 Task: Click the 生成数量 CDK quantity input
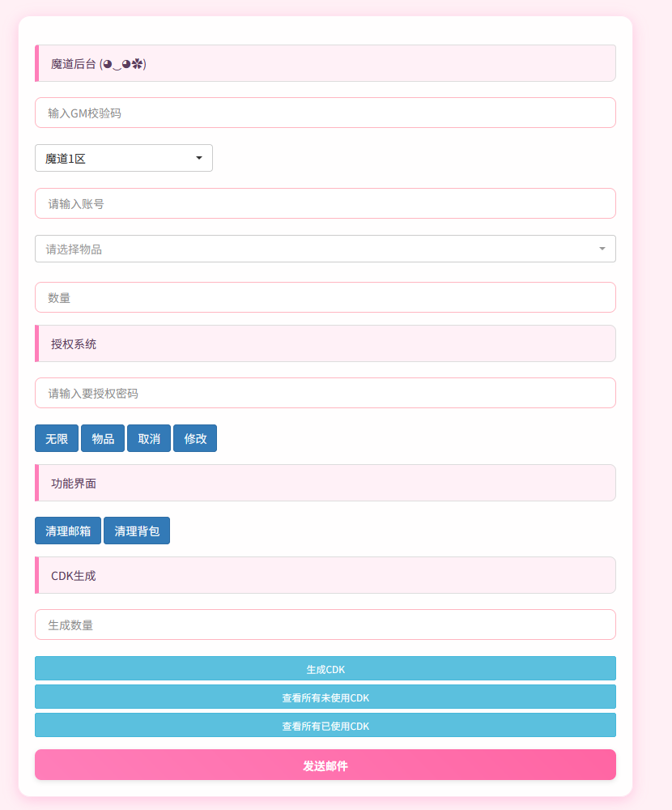(x=324, y=625)
